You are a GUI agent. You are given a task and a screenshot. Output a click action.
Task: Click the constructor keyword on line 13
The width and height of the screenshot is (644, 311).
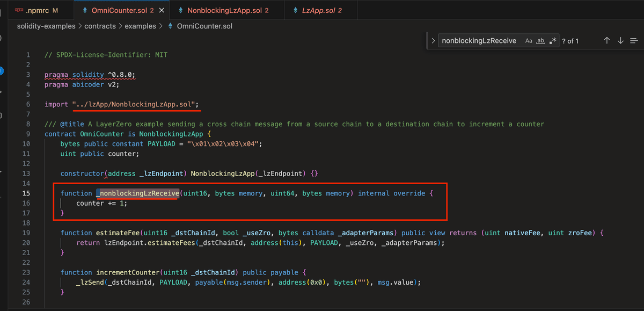(x=82, y=173)
